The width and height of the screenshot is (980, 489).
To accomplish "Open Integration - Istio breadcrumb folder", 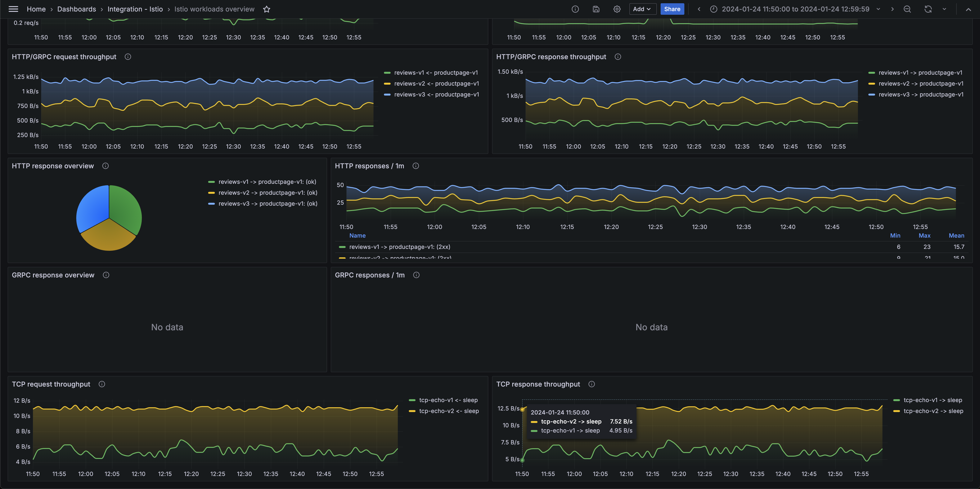I will (x=135, y=9).
